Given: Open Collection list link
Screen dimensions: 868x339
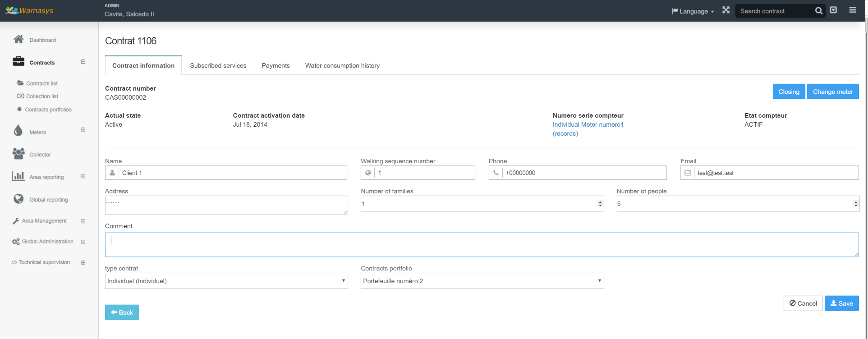Looking at the screenshot, I should (42, 96).
